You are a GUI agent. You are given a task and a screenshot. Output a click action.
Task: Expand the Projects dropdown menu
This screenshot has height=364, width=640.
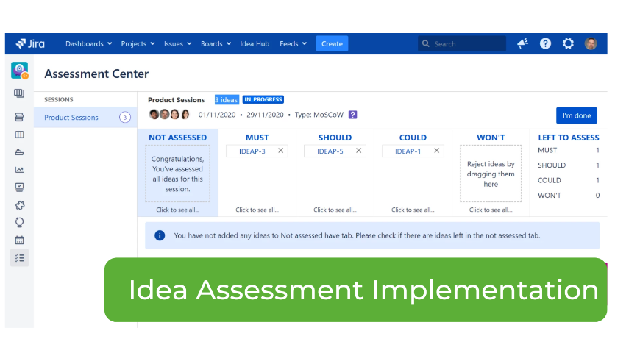[x=138, y=43]
